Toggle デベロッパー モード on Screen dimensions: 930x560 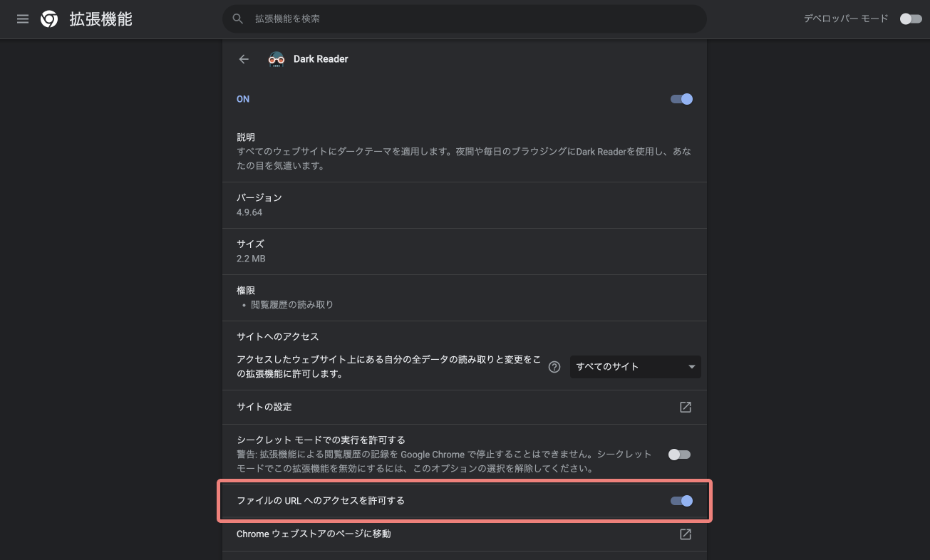(x=910, y=19)
